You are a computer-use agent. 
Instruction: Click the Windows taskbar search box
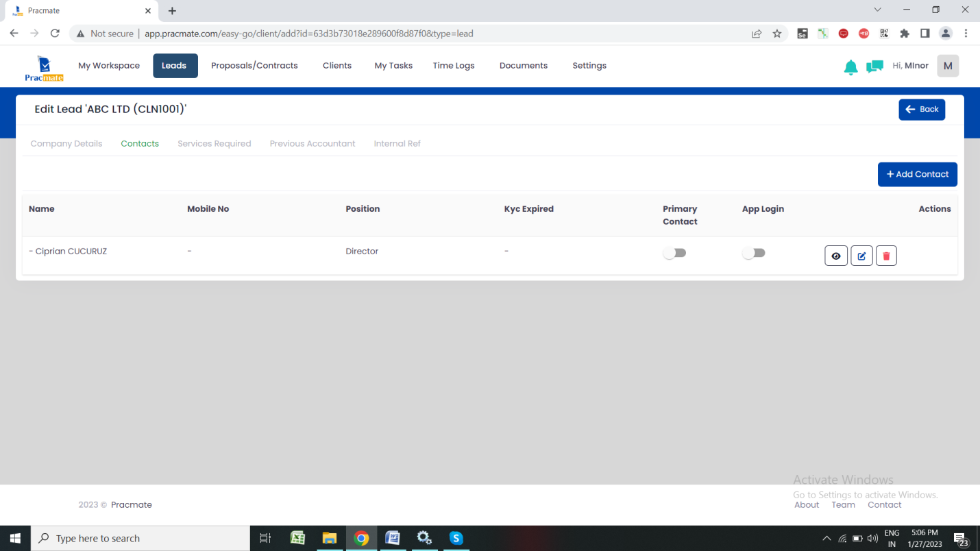(140, 539)
